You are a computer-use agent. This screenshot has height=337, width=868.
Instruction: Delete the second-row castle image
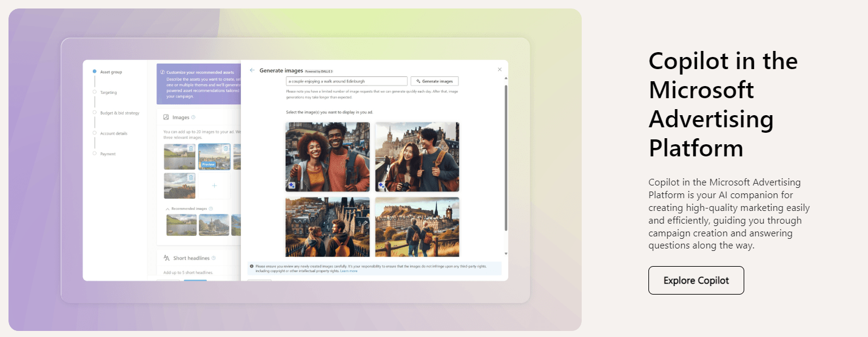click(x=191, y=178)
